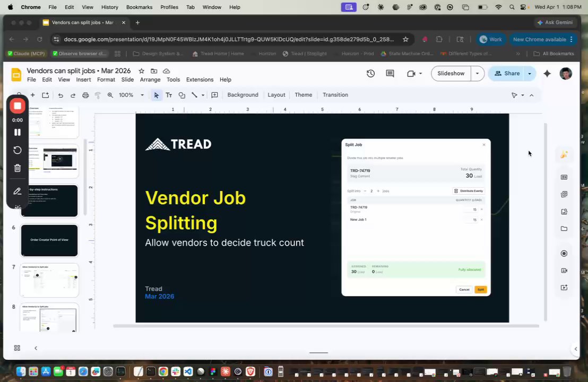Open the Slideshow options arrow

pos(477,73)
